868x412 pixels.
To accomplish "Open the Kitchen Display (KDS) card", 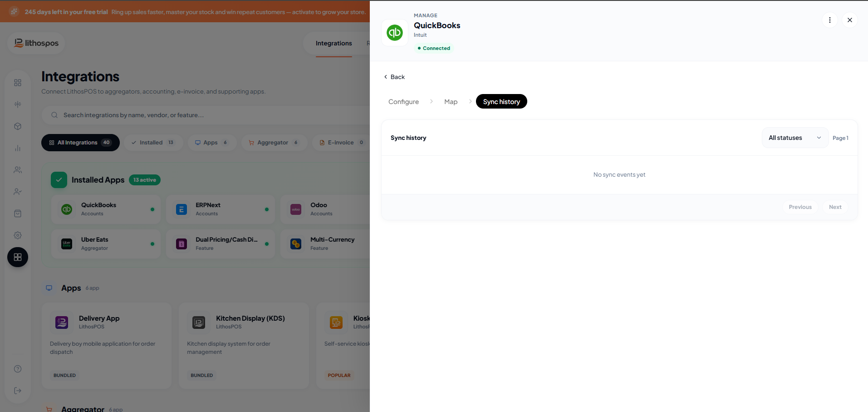I will click(244, 346).
